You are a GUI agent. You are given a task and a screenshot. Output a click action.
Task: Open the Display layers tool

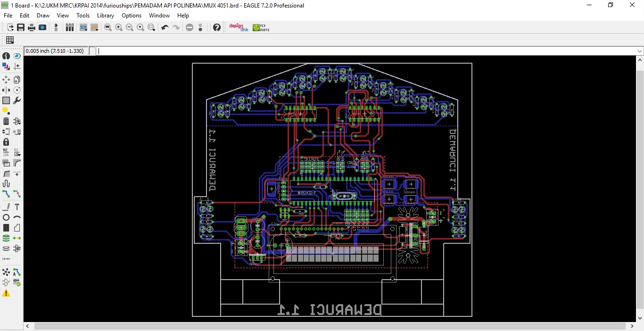pyautogui.click(x=6, y=66)
